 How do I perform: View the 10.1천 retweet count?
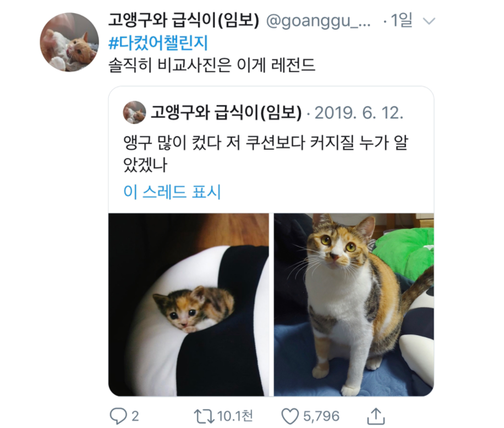click(x=235, y=416)
